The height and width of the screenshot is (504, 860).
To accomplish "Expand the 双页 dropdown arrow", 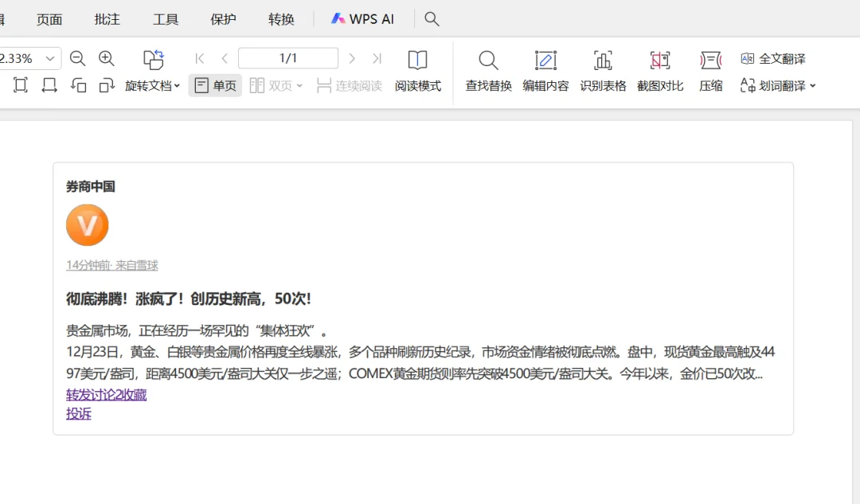I will coord(299,86).
